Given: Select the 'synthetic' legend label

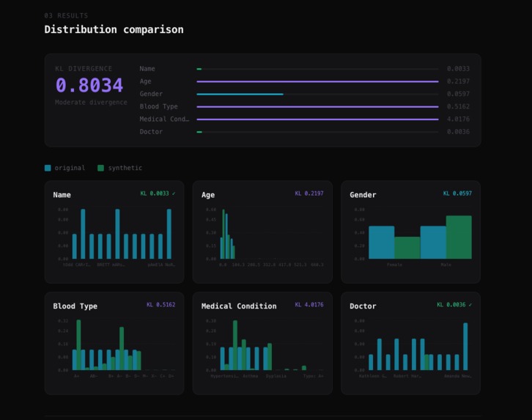Looking at the screenshot, I should point(125,168).
